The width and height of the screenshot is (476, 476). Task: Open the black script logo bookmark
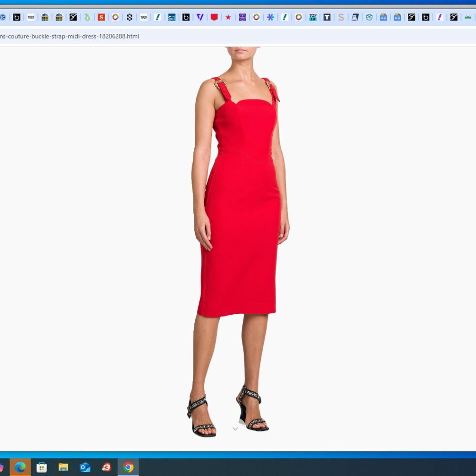click(x=72, y=17)
